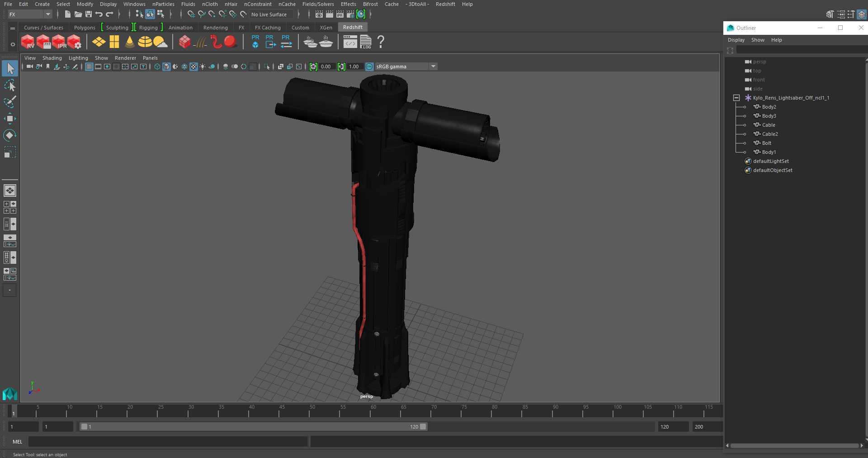Open Outliner Show menu
Image resolution: width=868 pixels, height=458 pixels.
click(x=758, y=40)
